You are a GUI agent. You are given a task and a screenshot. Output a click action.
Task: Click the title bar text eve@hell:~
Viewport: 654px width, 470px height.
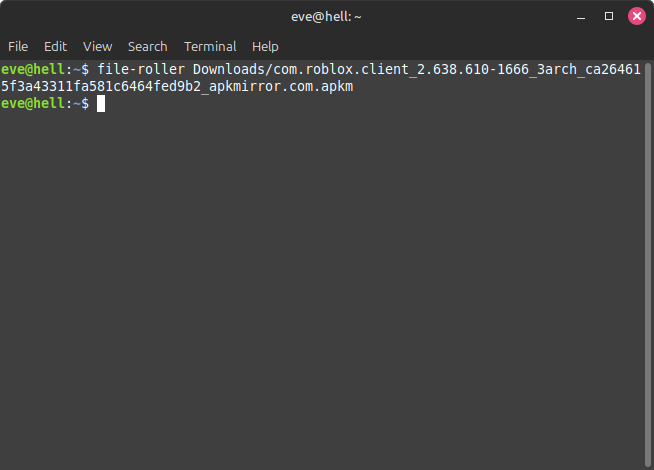point(326,16)
